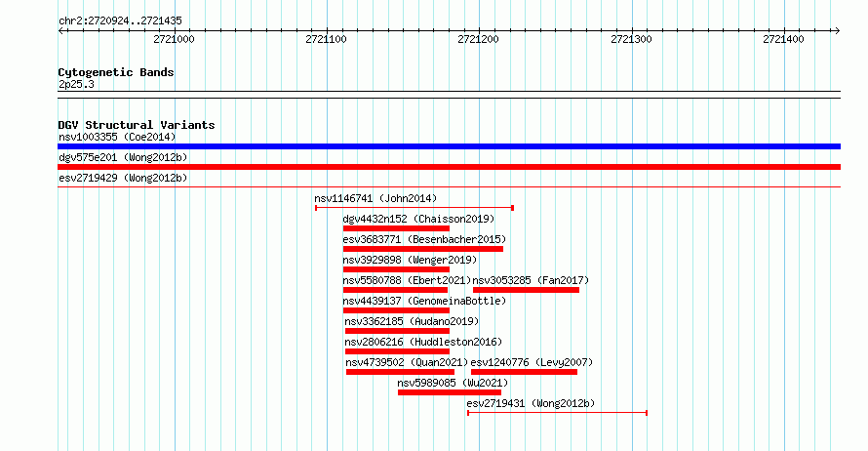The width and height of the screenshot is (868, 451).
Task: Open the nsv5580788 (Ebert2021) label
Action: (407, 280)
